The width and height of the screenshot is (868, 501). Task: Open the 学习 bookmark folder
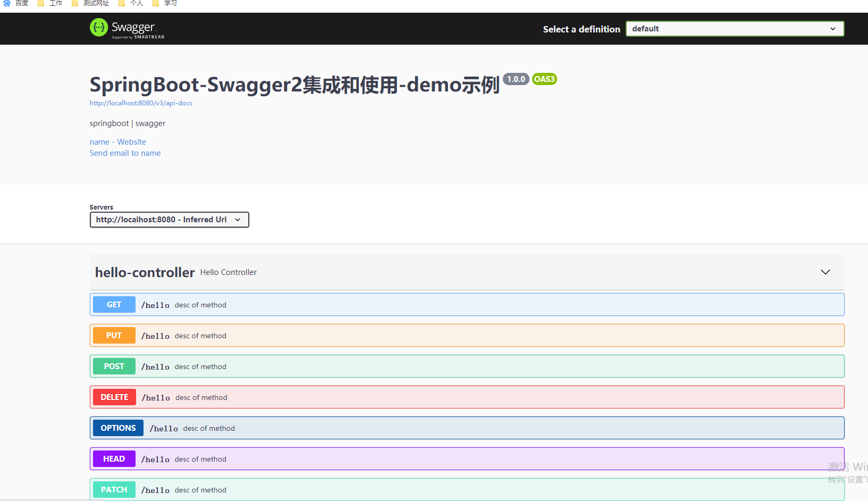coord(165,3)
